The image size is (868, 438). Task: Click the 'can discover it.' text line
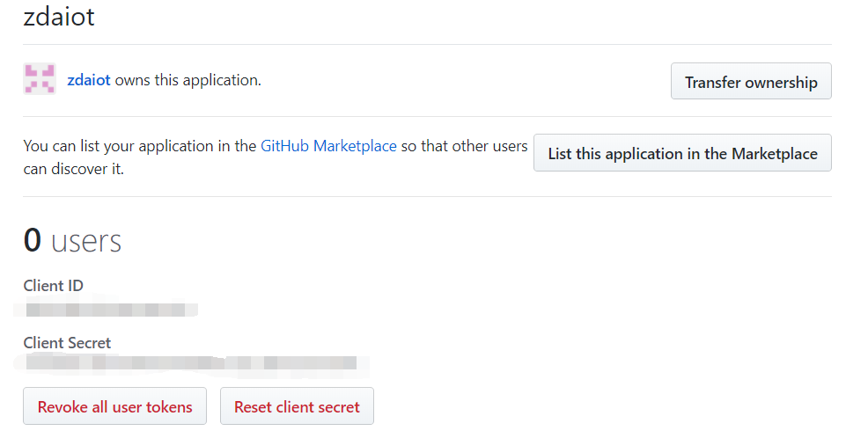point(74,169)
